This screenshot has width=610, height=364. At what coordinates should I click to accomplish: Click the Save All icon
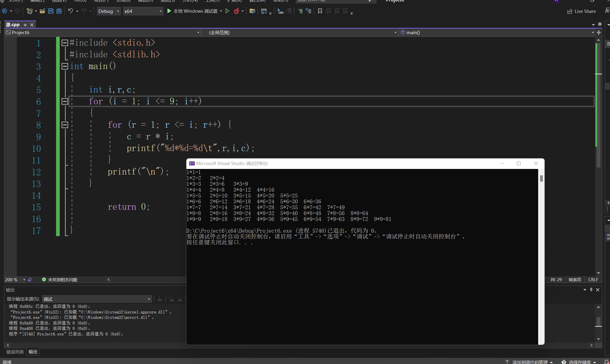(59, 11)
